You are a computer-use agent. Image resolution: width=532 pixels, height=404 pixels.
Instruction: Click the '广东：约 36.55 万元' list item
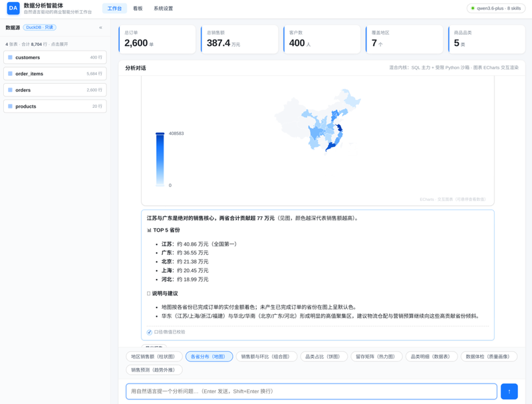pyautogui.click(x=185, y=253)
